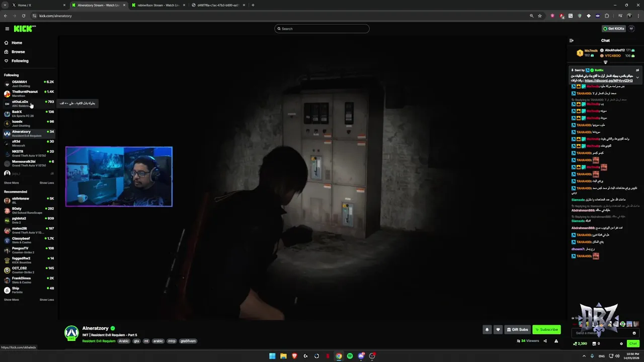The image size is (644, 362).
Task: Open Windows Start menu
Action: (272, 356)
